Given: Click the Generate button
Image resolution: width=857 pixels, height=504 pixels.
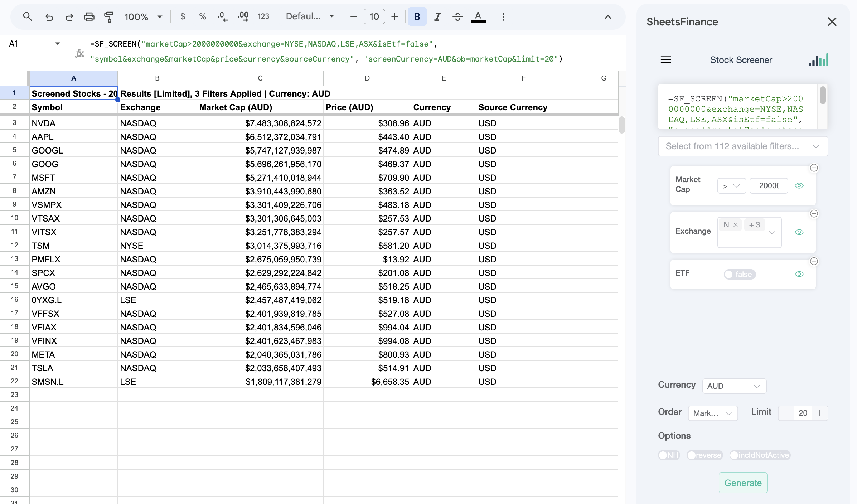Looking at the screenshot, I should (743, 483).
